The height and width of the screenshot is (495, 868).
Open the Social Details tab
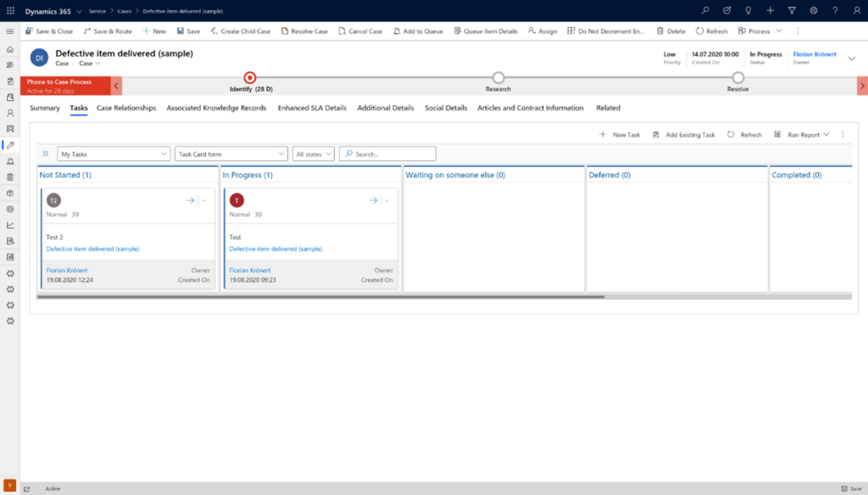[446, 108]
